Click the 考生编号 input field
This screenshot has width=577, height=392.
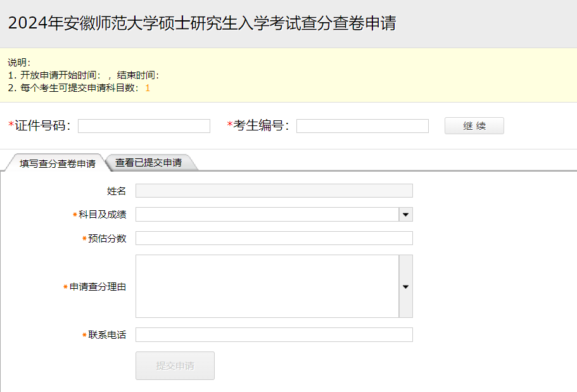(x=362, y=126)
